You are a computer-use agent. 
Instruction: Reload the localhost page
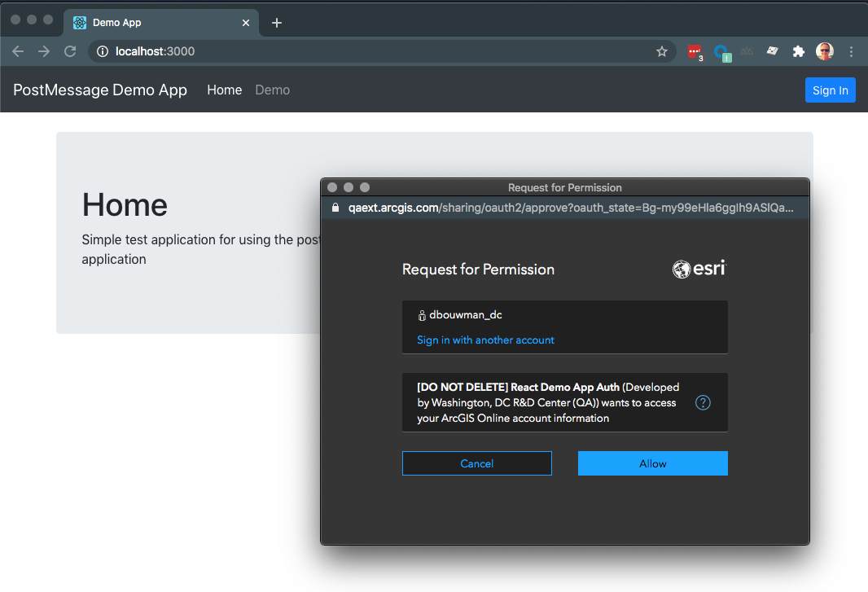click(70, 51)
